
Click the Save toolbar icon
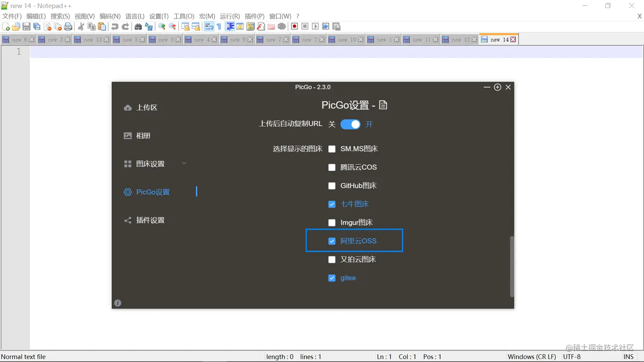pyautogui.click(x=26, y=26)
